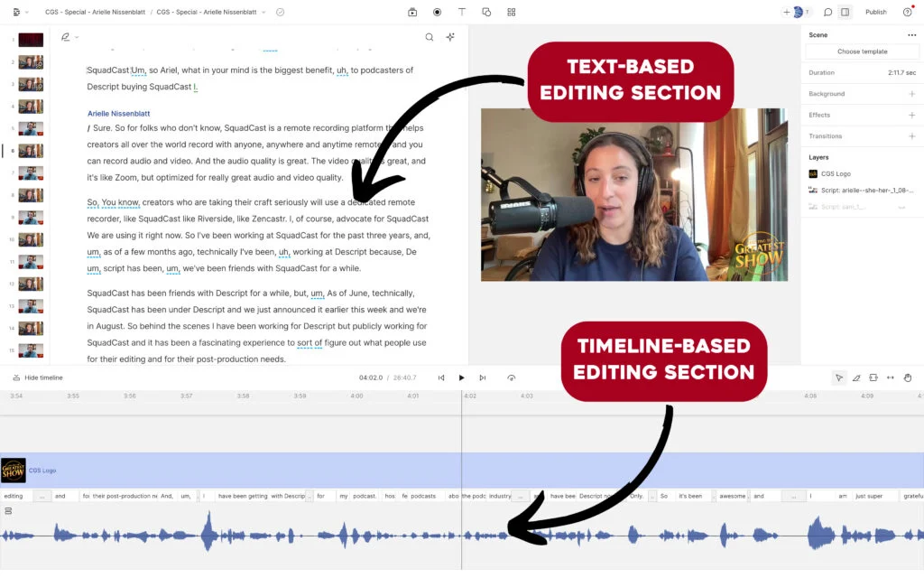Open search in the script editor
Image resolution: width=924 pixels, height=578 pixels.
(430, 37)
